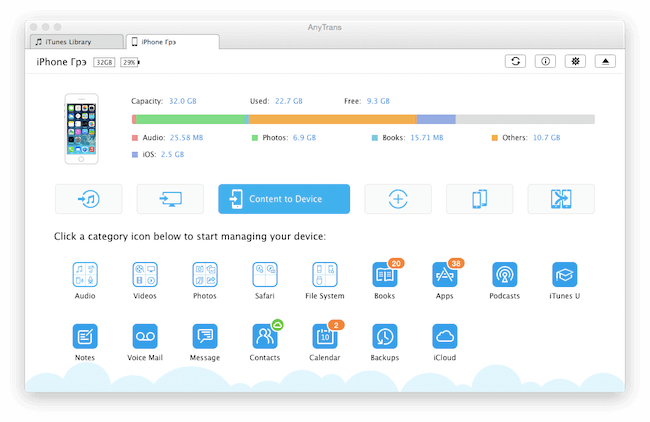
Task: Switch to the iTunes Library tab
Action: click(77, 42)
